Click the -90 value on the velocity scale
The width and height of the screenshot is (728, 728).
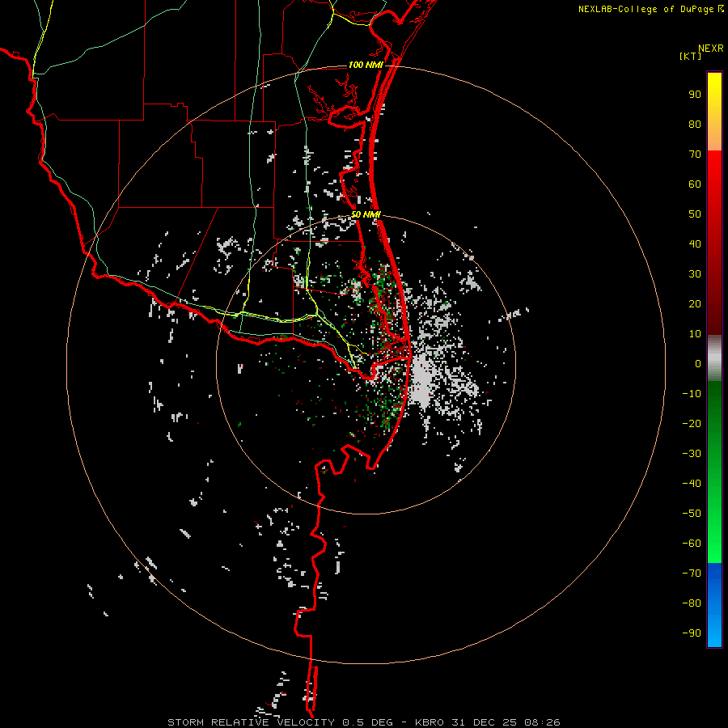point(692,633)
